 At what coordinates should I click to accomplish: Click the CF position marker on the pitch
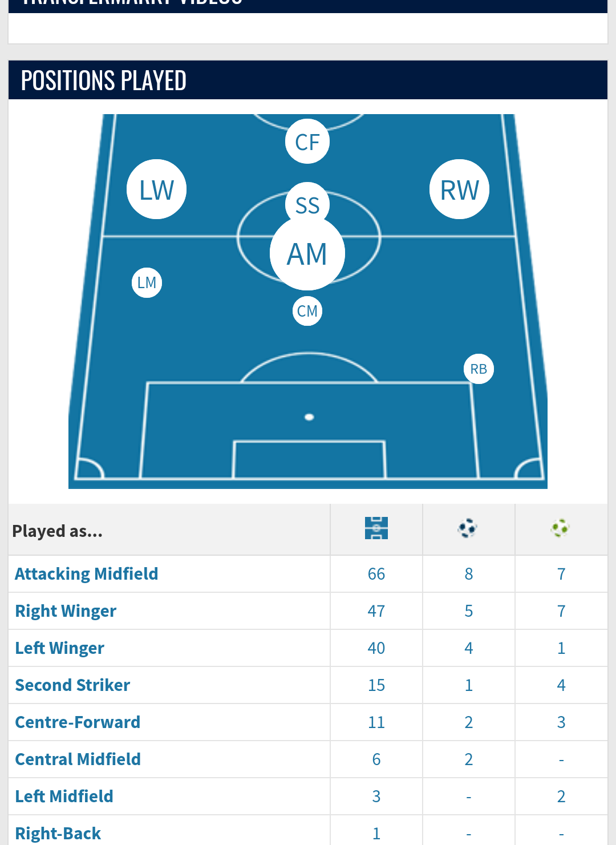(x=307, y=141)
